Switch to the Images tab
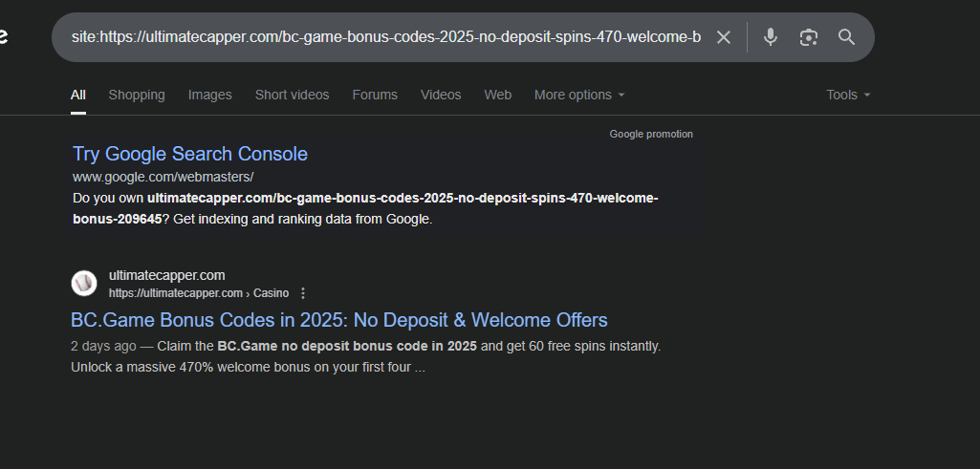Screen dimensions: 980x469 click(x=210, y=95)
